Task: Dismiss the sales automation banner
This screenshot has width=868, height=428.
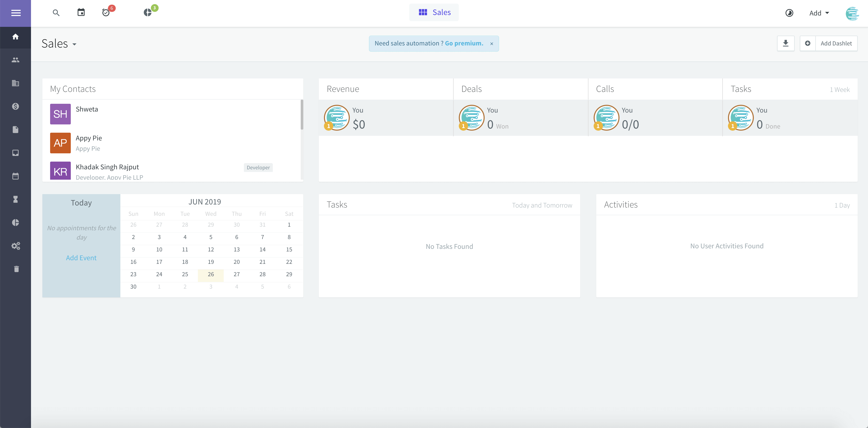Action: (492, 43)
